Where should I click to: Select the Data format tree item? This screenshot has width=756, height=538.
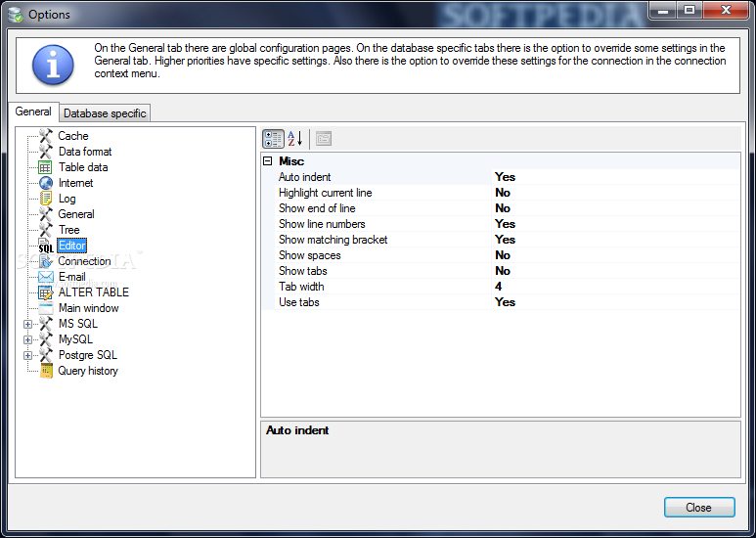(x=85, y=152)
